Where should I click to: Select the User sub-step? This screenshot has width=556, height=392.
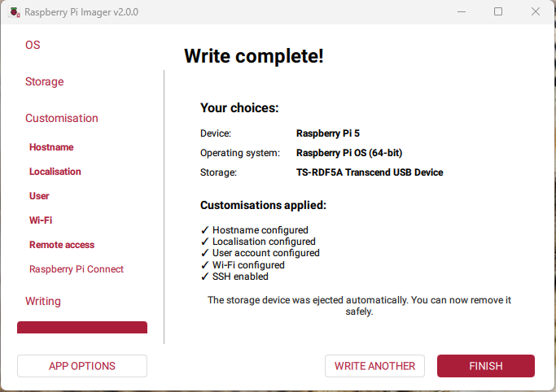pyautogui.click(x=39, y=196)
